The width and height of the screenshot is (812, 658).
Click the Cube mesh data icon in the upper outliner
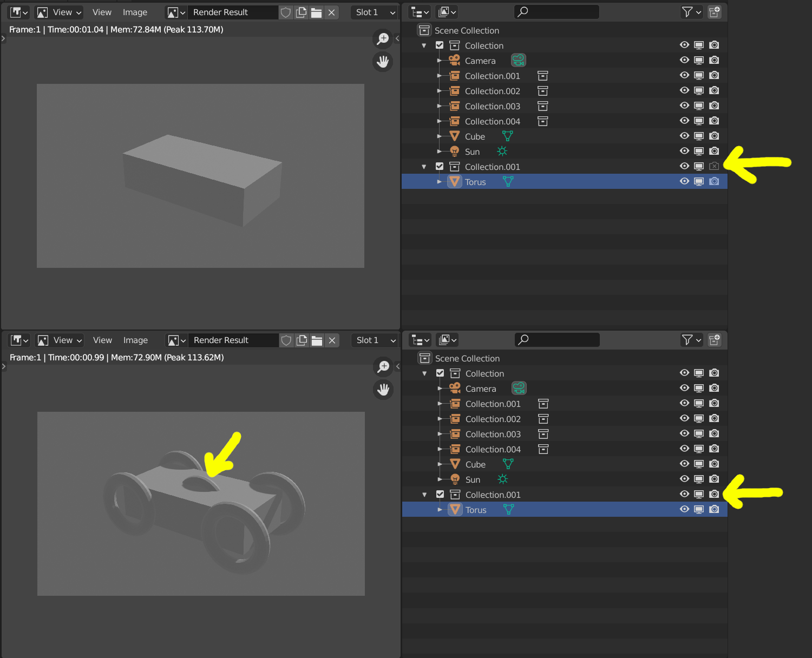coord(507,136)
